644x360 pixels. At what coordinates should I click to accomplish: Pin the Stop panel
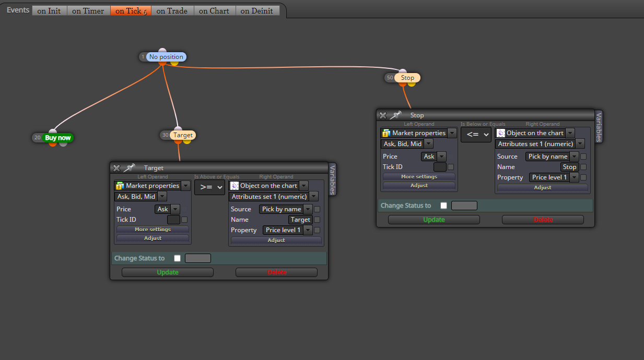click(x=395, y=115)
